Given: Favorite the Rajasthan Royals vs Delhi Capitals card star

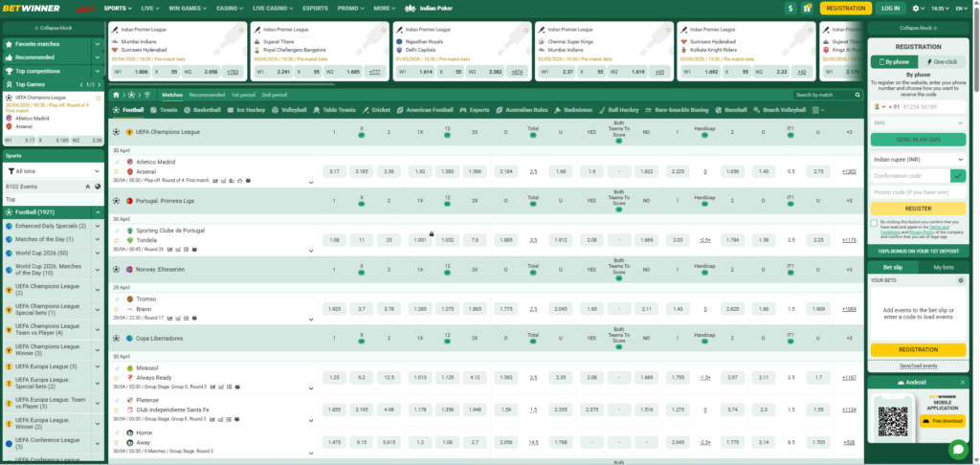Looking at the screenshot, I should tap(526, 30).
